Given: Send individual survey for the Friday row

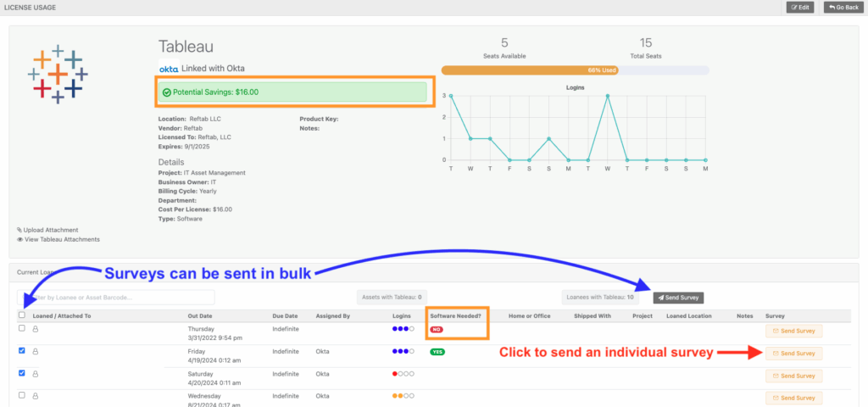Looking at the screenshot, I should point(793,354).
